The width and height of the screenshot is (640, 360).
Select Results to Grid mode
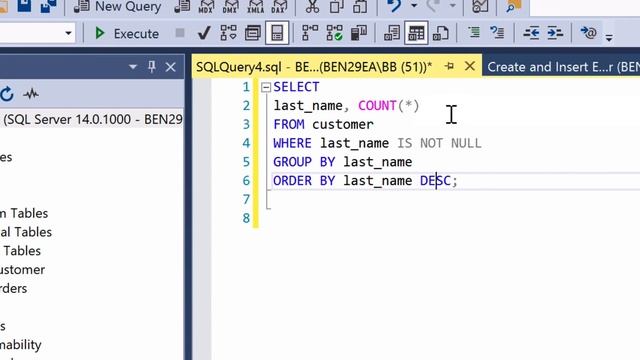point(416,33)
